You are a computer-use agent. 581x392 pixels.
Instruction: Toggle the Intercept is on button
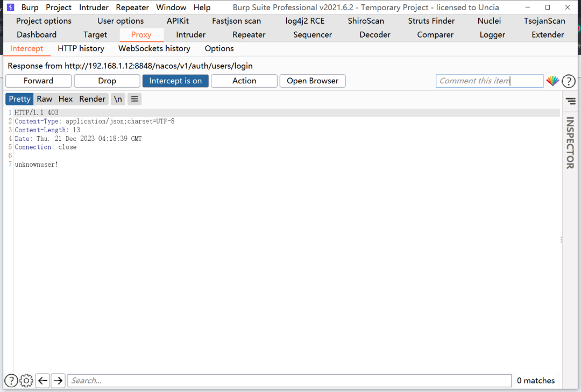(175, 81)
